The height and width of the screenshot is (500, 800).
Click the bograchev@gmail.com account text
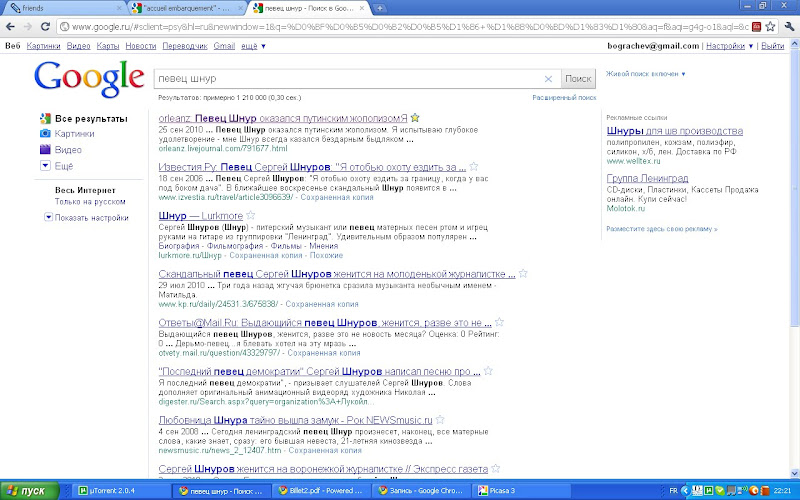(x=653, y=46)
